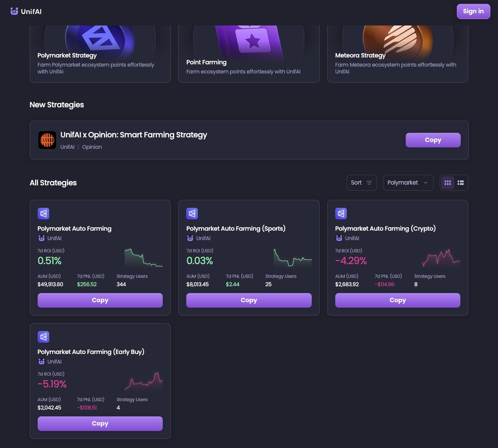Open the Meteora Strategy category card

[x=398, y=54]
